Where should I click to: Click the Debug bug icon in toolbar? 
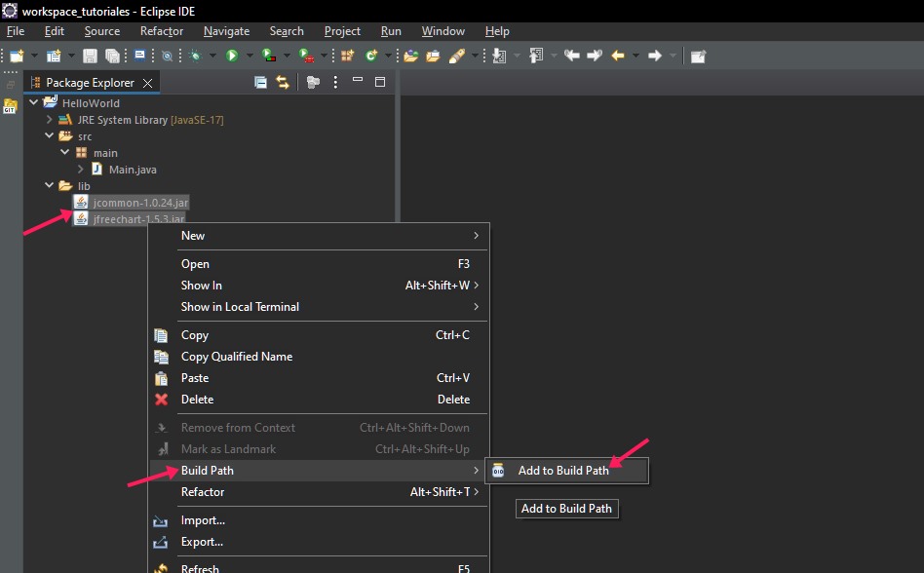point(196,56)
